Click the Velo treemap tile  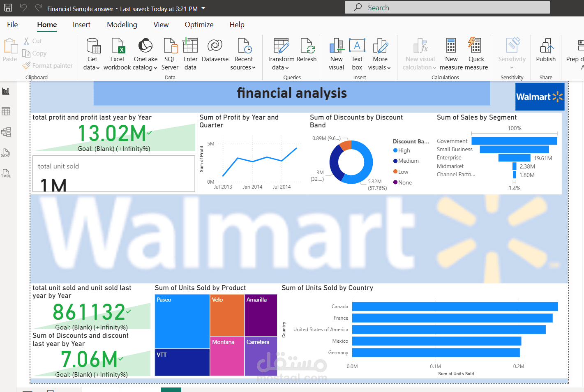click(227, 315)
